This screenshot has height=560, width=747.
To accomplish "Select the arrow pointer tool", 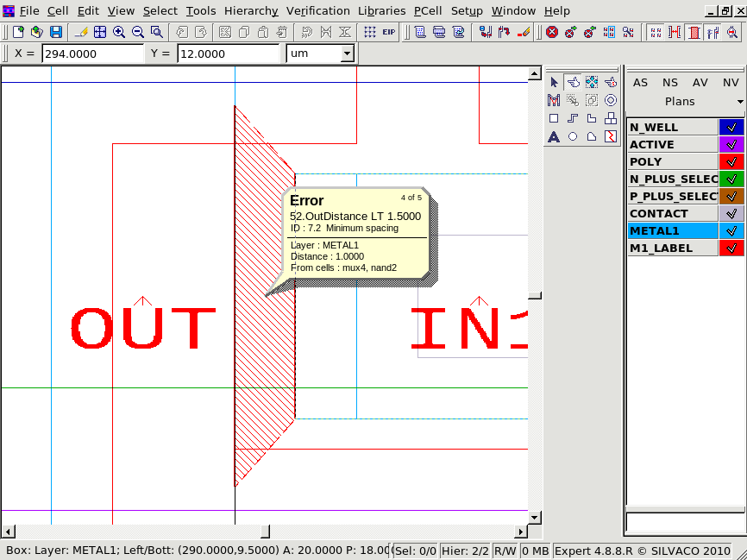I will point(554,82).
